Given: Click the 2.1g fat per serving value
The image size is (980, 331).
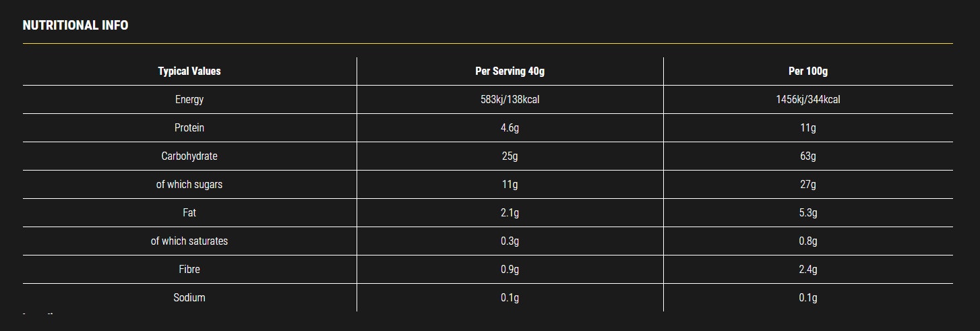Looking at the screenshot, I should (510, 212).
